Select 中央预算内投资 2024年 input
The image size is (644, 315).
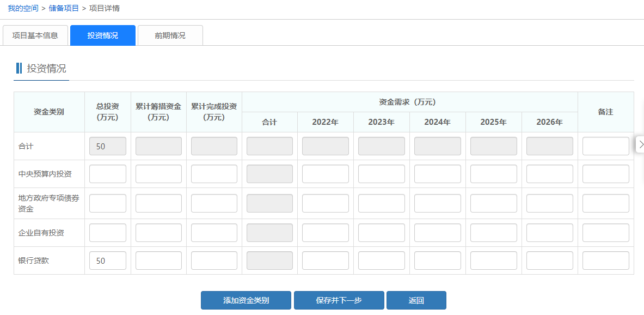437,174
